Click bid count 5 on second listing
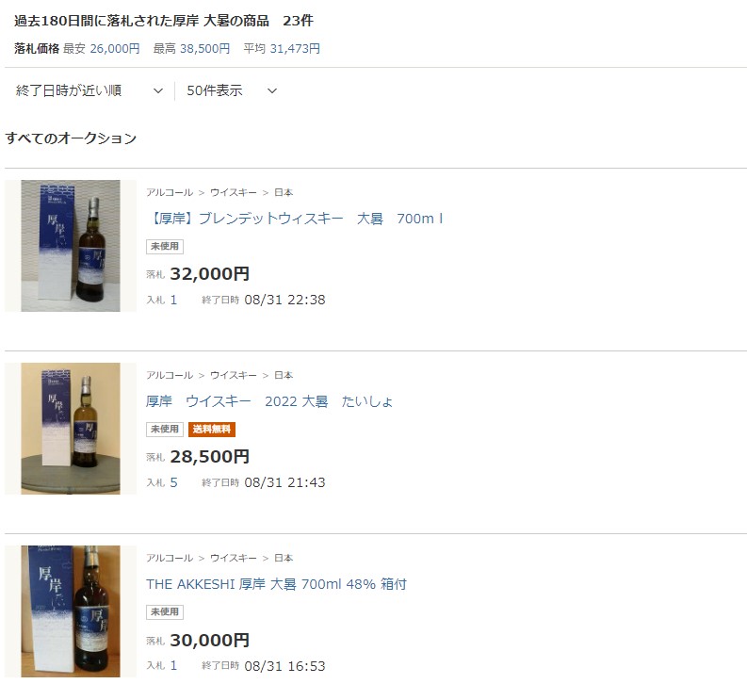The image size is (747, 700). click(x=173, y=482)
